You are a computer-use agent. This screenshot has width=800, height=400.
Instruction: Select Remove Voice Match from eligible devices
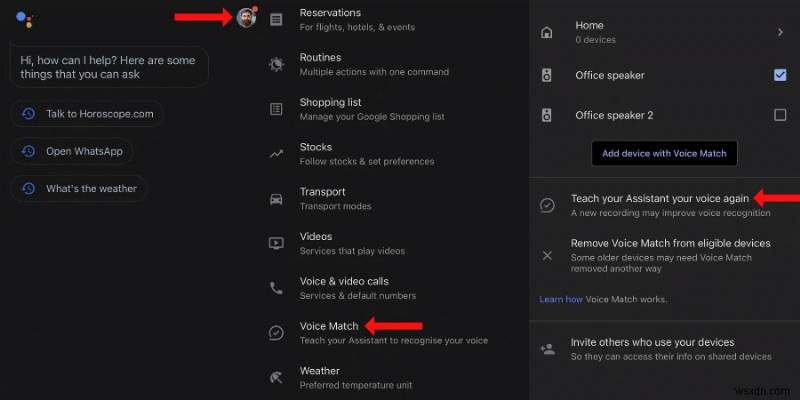670,243
